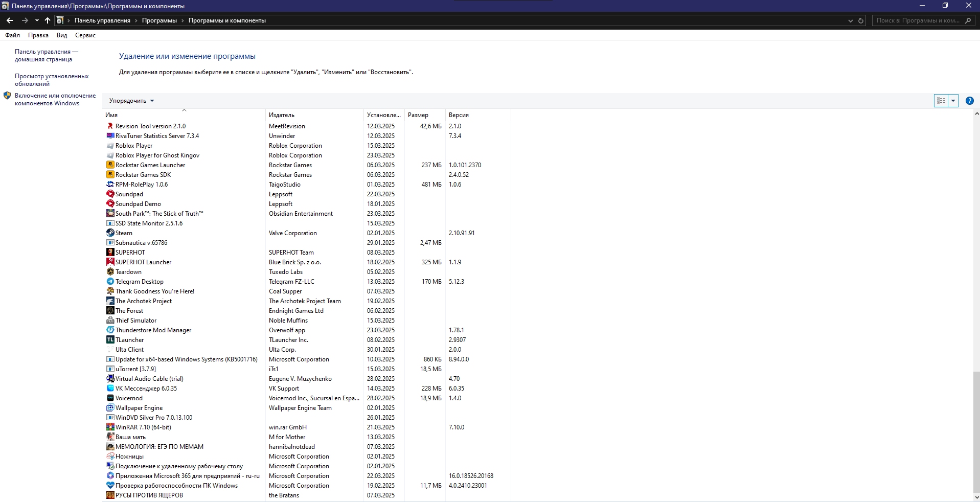Go to Панель управления домашняя страница
Viewport: 980px width, 502px height.
click(x=47, y=55)
